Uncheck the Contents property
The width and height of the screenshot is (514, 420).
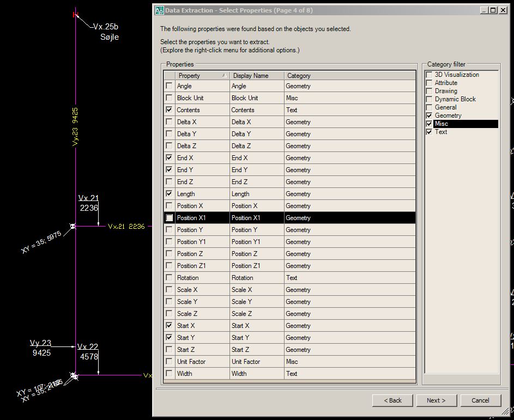click(x=169, y=109)
